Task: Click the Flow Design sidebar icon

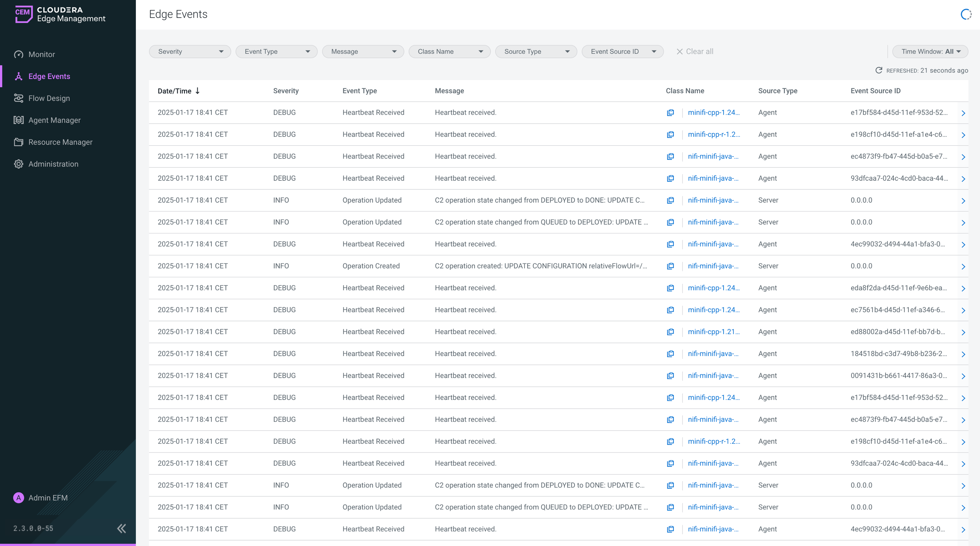Action: (x=19, y=98)
